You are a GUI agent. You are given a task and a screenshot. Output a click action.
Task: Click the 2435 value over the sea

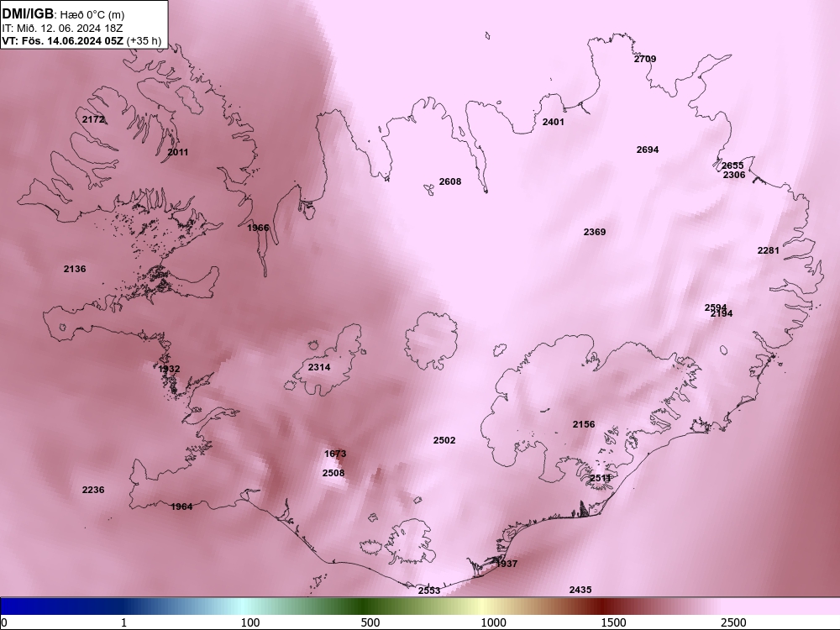click(580, 590)
